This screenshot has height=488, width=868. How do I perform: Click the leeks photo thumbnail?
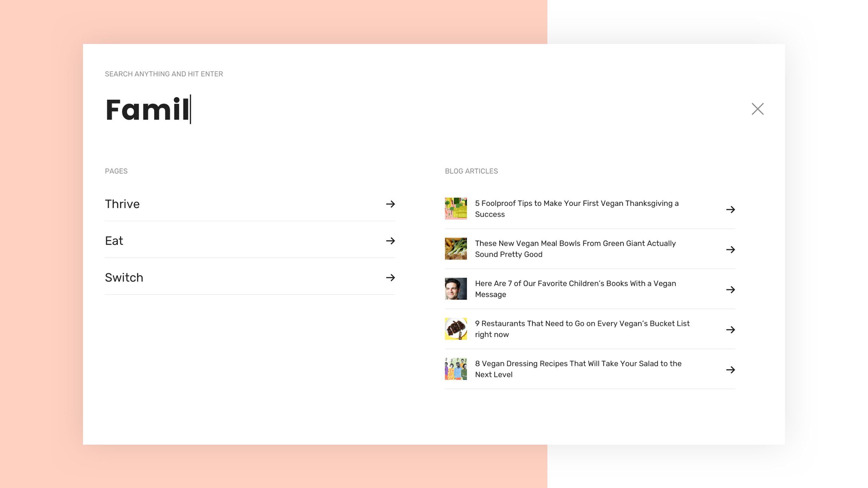[x=456, y=249]
